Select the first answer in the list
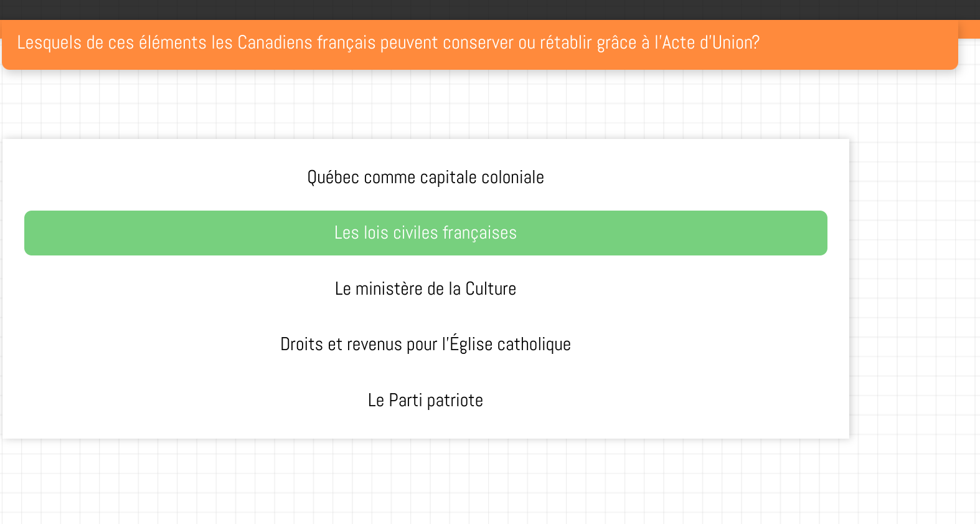This screenshot has width=980, height=524. coord(425,178)
